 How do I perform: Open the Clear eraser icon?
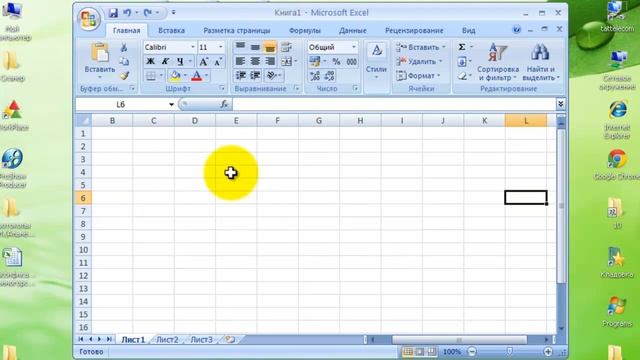coord(462,76)
